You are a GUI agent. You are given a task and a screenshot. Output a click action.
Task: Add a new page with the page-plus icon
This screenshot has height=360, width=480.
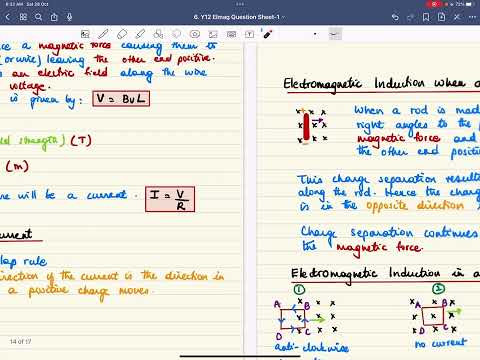[x=441, y=17]
